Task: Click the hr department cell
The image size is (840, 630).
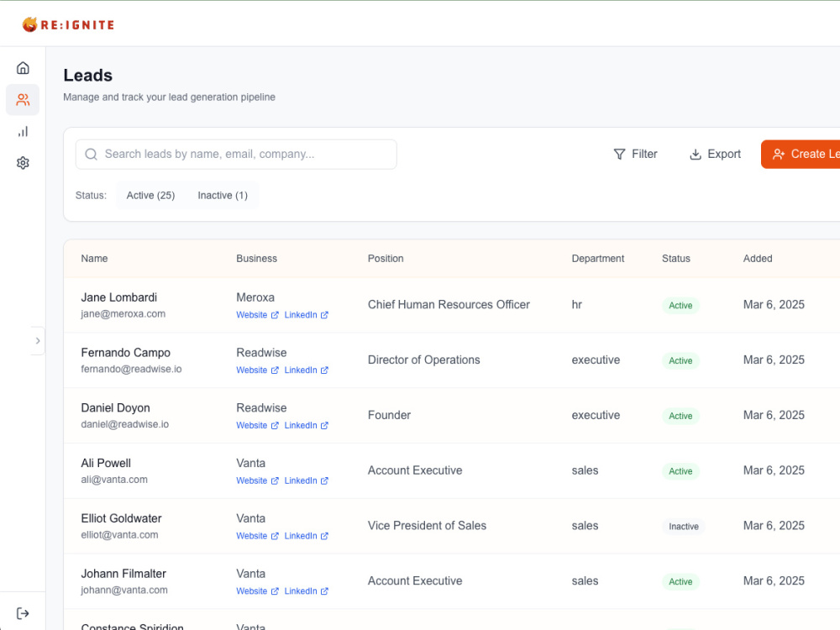Action: pos(576,305)
